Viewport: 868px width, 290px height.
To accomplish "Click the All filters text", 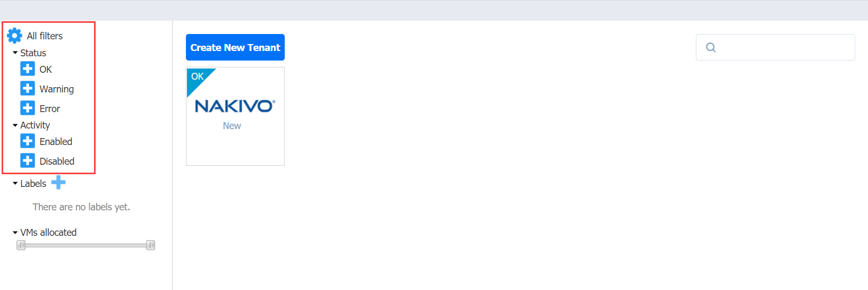I will (45, 36).
